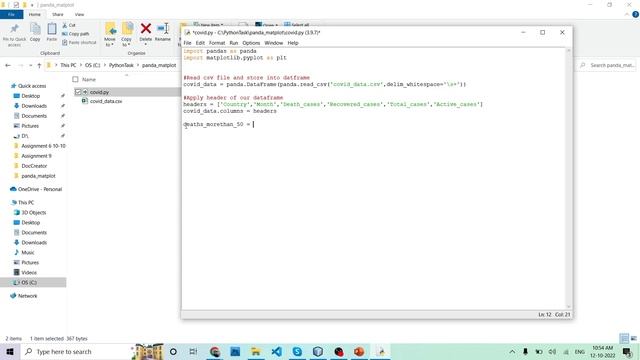The image size is (640, 360).
Task: Open PowerPoint from the taskbar
Action: tap(359, 351)
